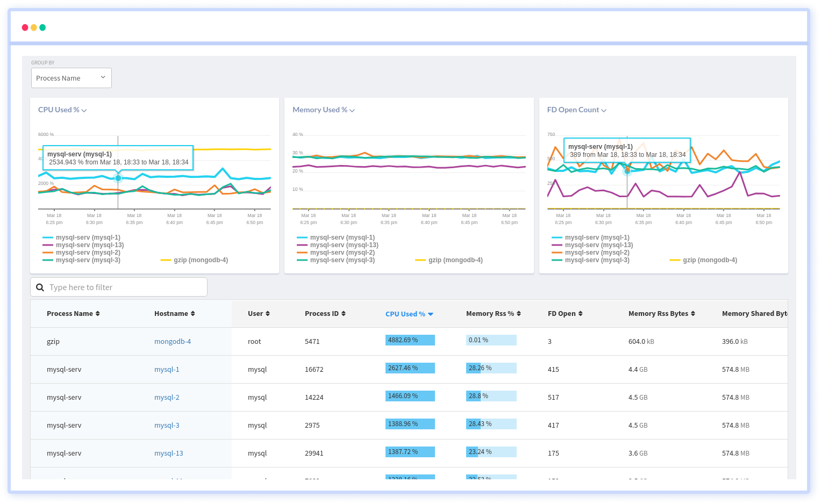Click the FD Open column sort arrows
Screen dimensions: 821x504
click(580, 313)
